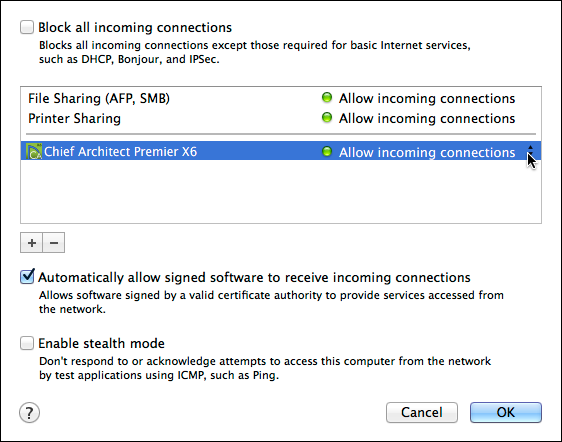562x442 pixels.
Task: Open the help question mark button
Action: click(29, 413)
